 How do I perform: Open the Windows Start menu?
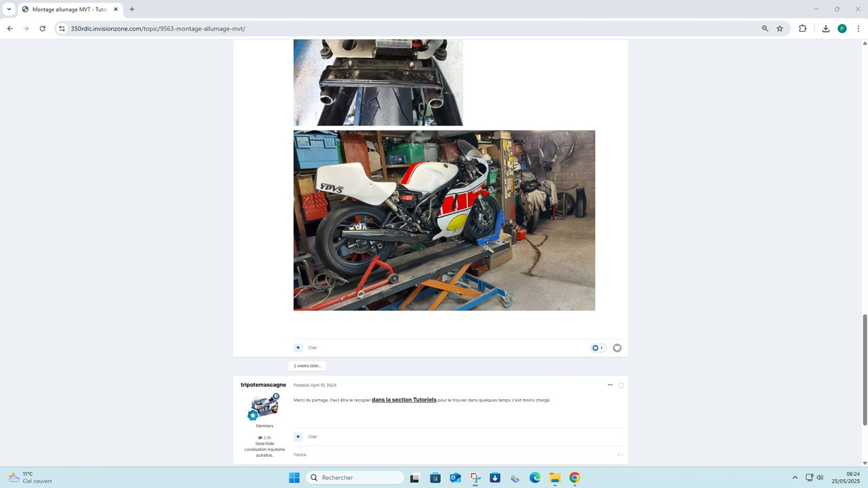pyautogui.click(x=294, y=478)
